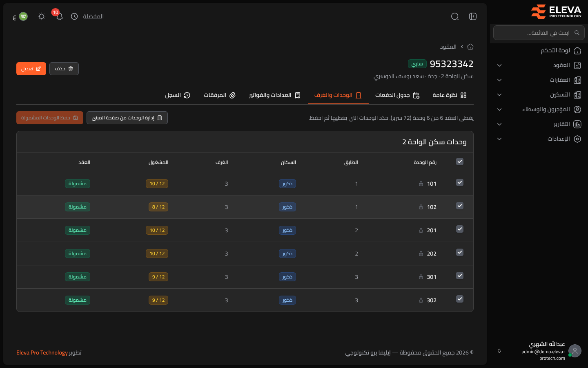The width and height of the screenshot is (588, 368).
Task: Uncheck the checkbox for unit 101
Action: 460,182
